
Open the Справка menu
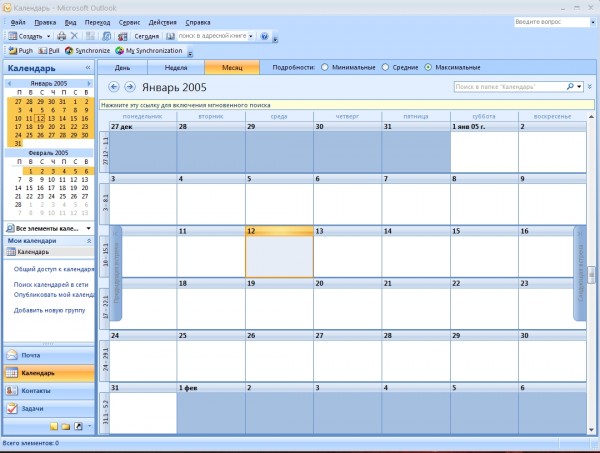tap(198, 23)
